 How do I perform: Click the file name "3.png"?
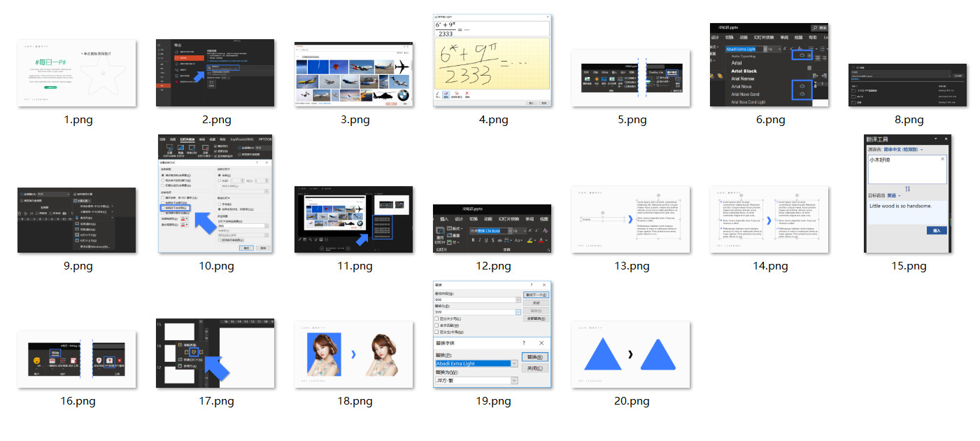pyautogui.click(x=354, y=120)
